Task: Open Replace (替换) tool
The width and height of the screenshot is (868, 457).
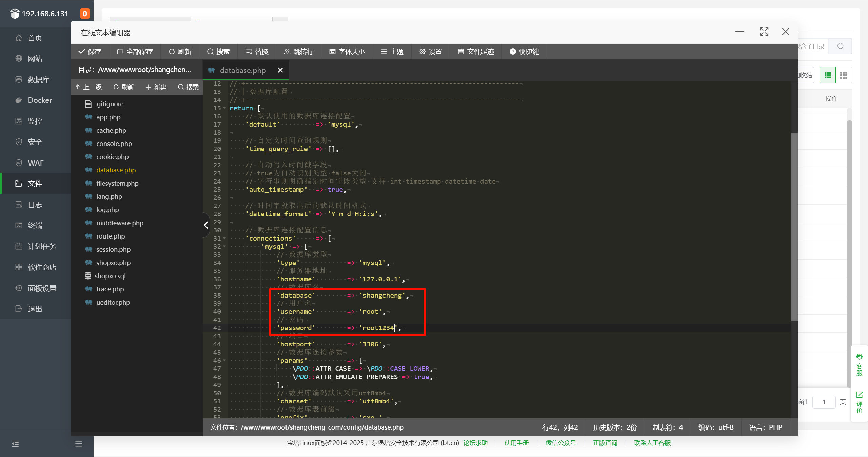Action: click(x=257, y=52)
